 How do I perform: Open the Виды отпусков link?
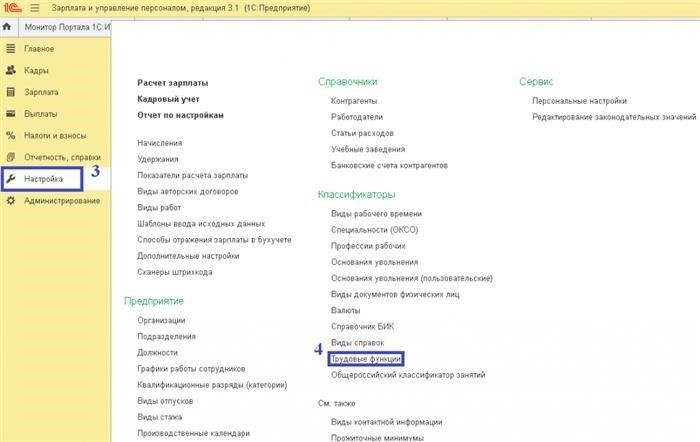coord(165,400)
